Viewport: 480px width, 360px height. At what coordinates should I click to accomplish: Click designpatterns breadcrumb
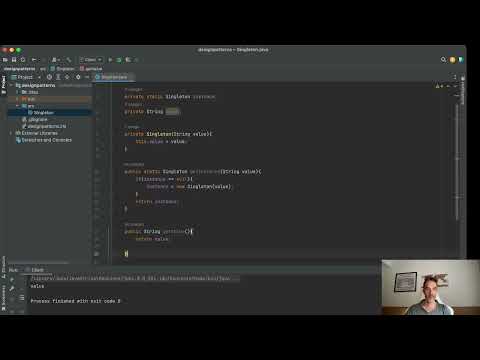click(19, 69)
